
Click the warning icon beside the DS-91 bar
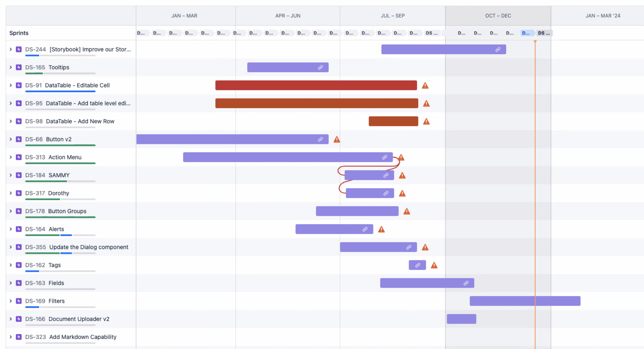(x=425, y=85)
